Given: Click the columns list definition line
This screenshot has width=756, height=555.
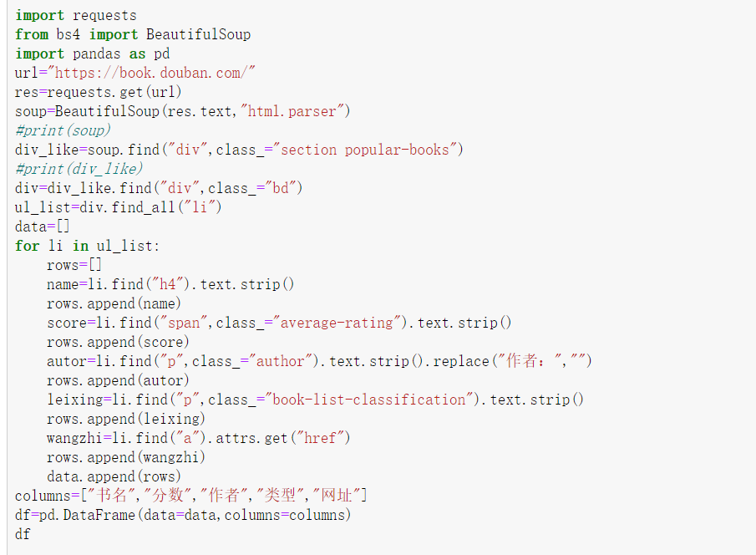Looking at the screenshot, I should coord(190,496).
